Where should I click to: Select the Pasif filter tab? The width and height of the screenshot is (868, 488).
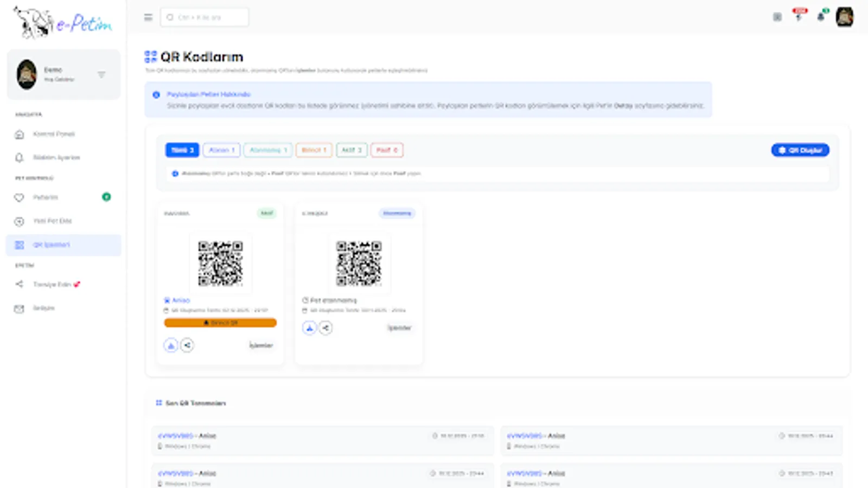tap(387, 150)
